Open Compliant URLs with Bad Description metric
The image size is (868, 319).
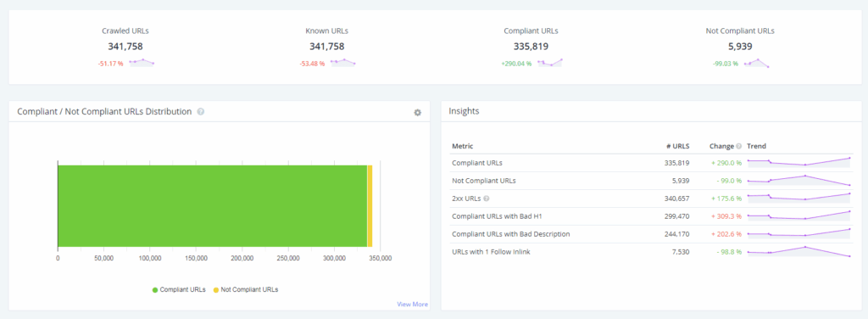coord(511,233)
